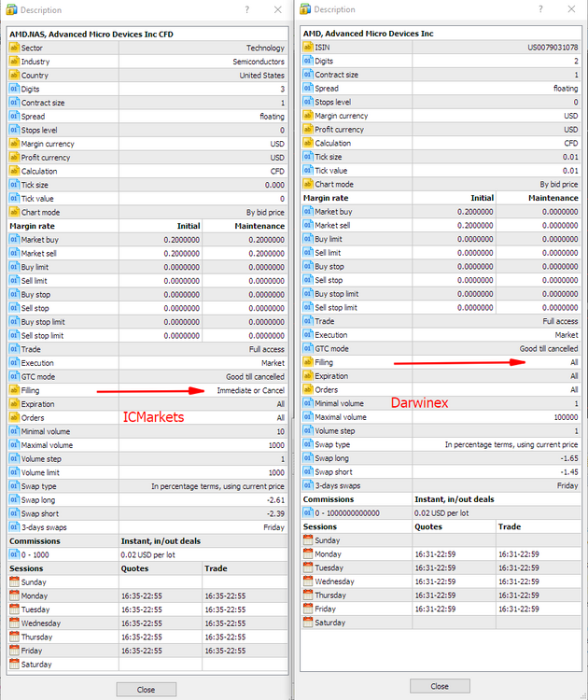Click 'AMD.NAS, Advanced Micro Devices Inc CFD' header

coord(91,34)
